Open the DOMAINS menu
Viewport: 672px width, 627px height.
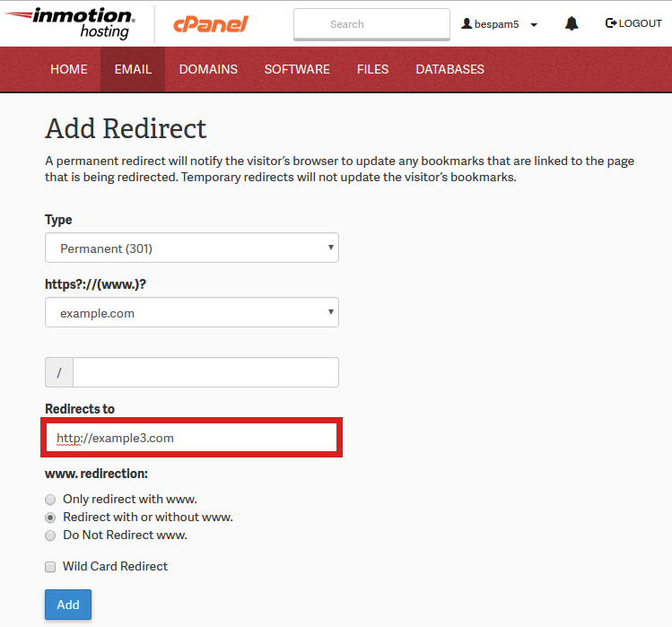tap(208, 69)
